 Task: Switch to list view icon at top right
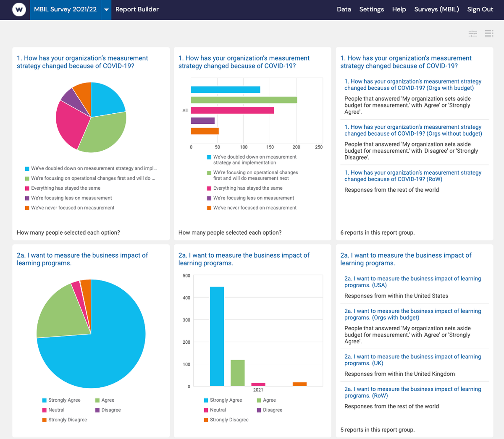click(489, 34)
